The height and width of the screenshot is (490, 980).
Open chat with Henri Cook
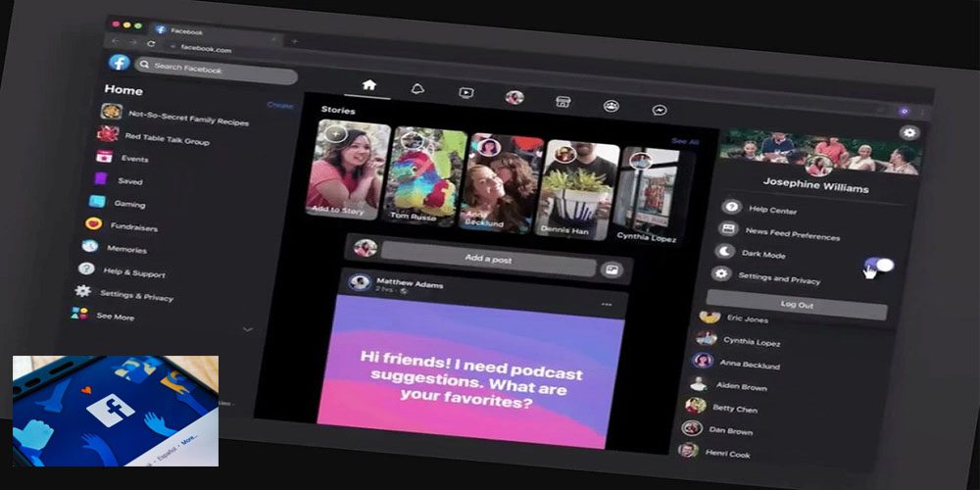(727, 452)
